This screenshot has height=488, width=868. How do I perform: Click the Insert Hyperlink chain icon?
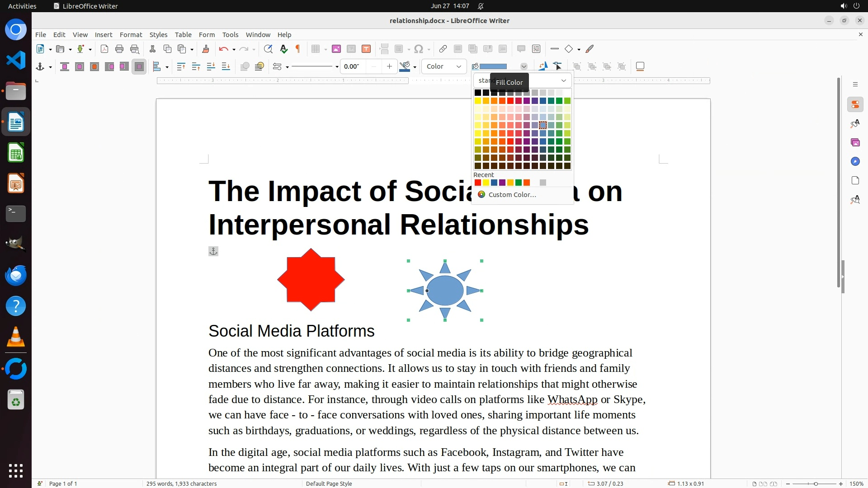click(x=443, y=49)
